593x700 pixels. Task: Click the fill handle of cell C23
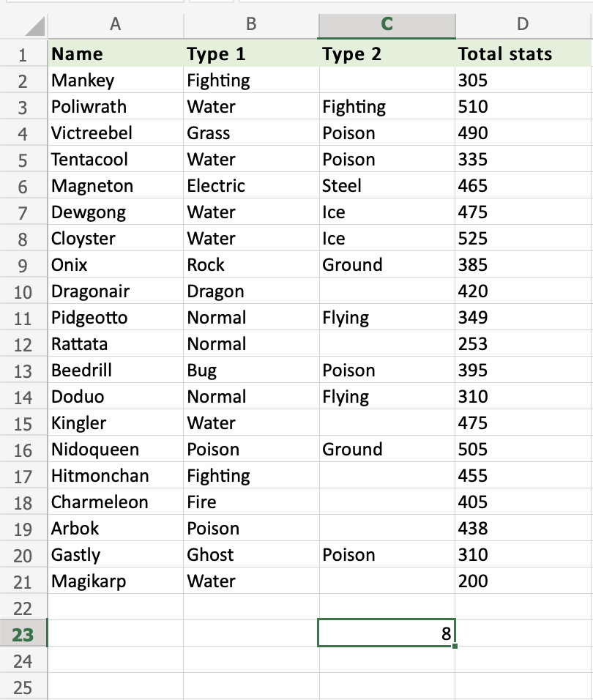455,647
